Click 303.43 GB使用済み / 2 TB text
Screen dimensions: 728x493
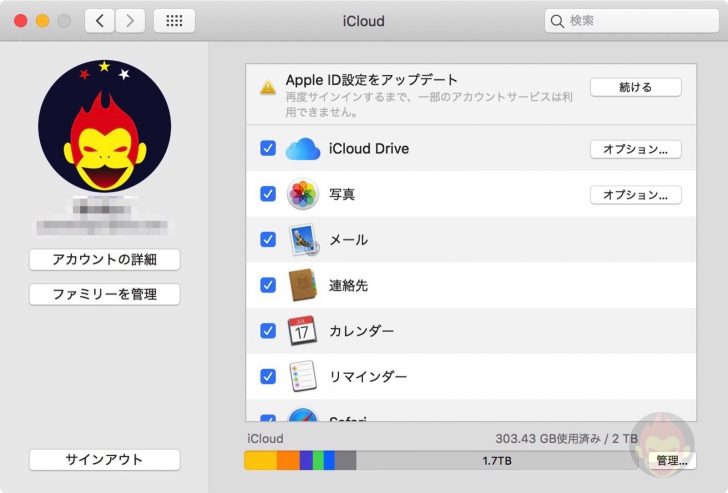click(566, 439)
